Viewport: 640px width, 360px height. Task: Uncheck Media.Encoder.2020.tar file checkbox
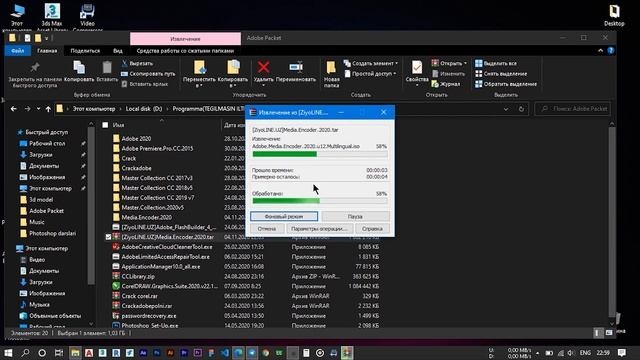(108, 237)
